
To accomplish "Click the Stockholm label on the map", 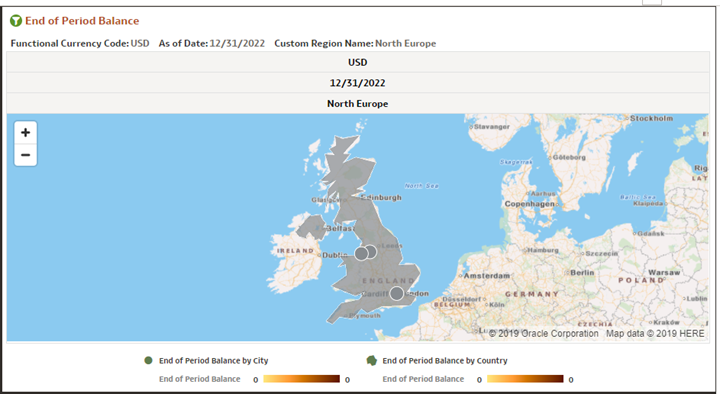I will (x=651, y=118).
